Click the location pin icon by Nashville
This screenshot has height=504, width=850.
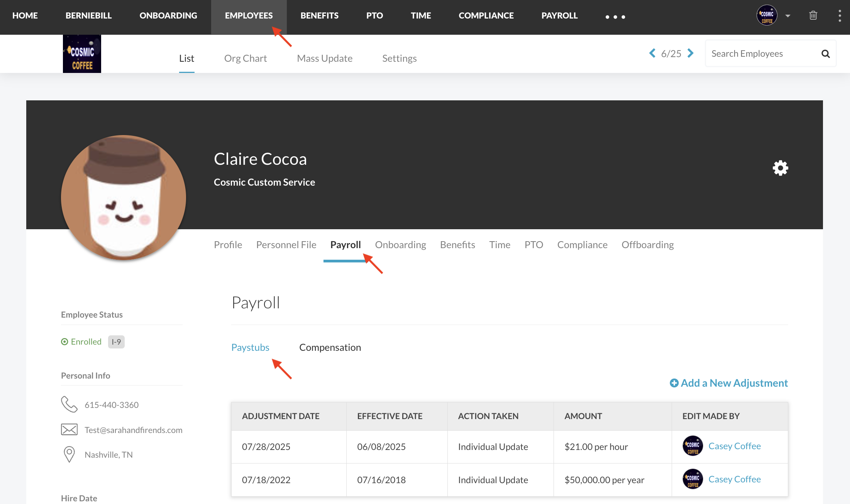69,454
